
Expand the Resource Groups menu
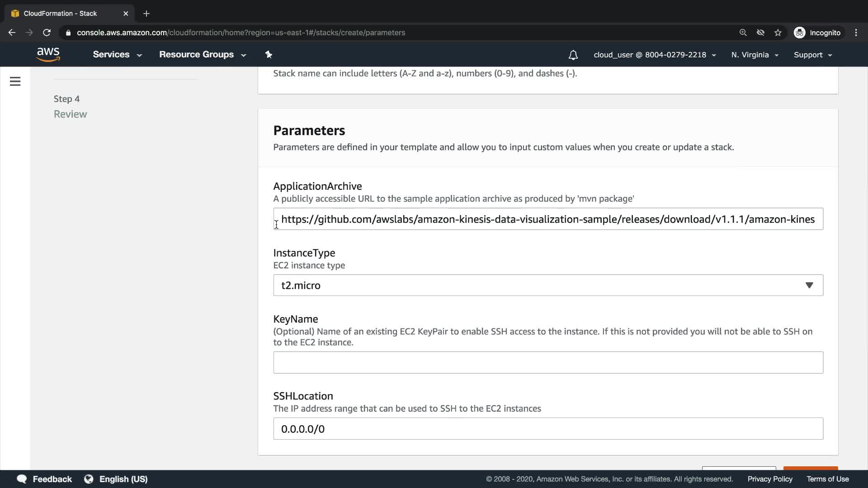point(202,55)
